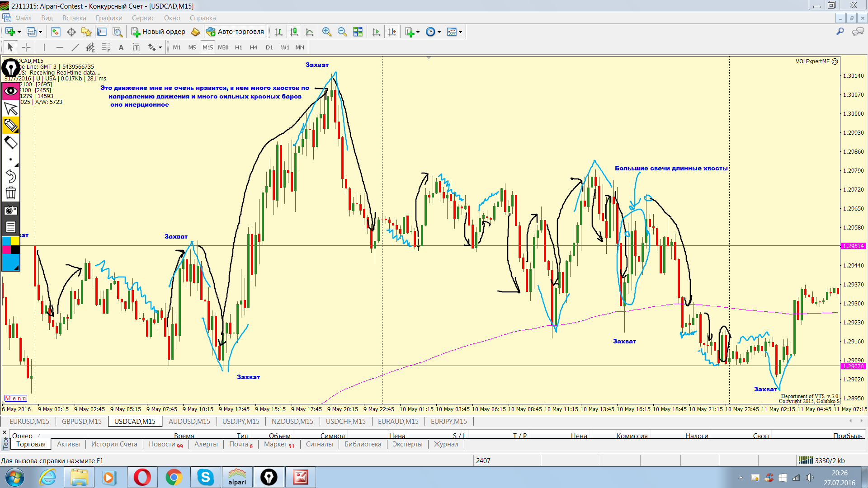The height and width of the screenshot is (488, 868).
Task: Click the undo arrow in sidebar
Action: (x=11, y=176)
